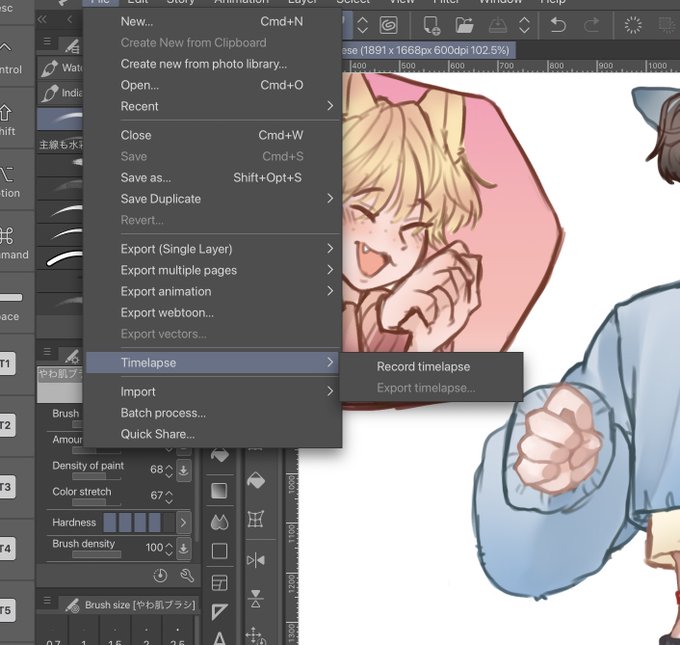Click the New document icon in toolbar
This screenshot has height=645, width=680.
(432, 25)
